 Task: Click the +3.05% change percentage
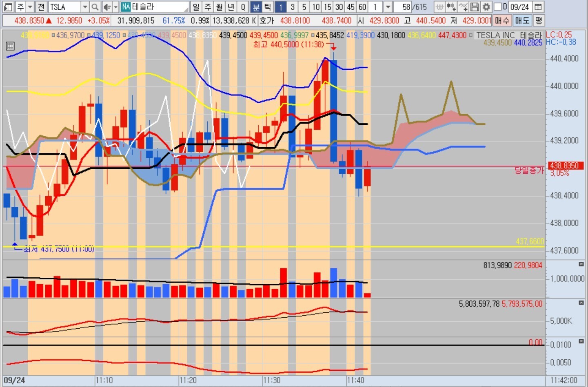click(x=98, y=20)
